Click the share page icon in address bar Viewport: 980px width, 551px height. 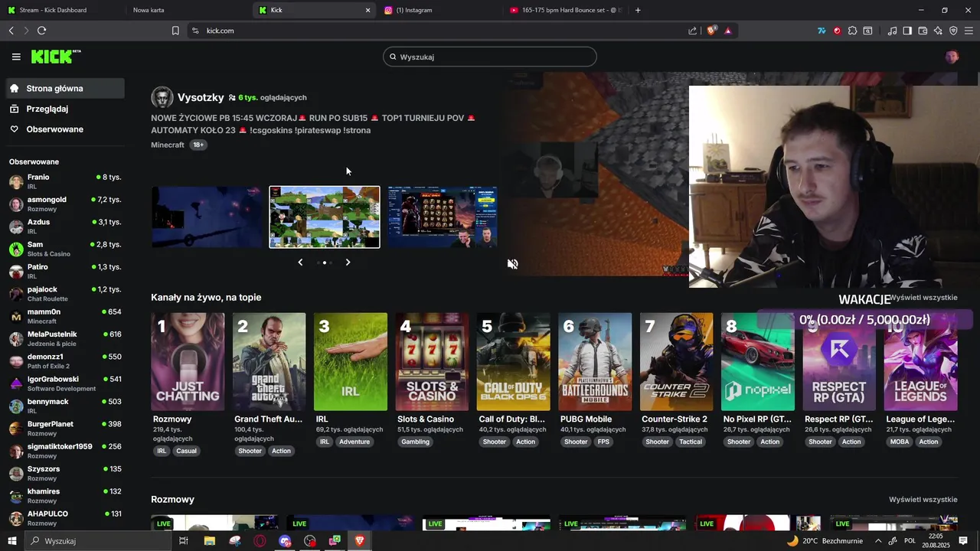tap(693, 31)
